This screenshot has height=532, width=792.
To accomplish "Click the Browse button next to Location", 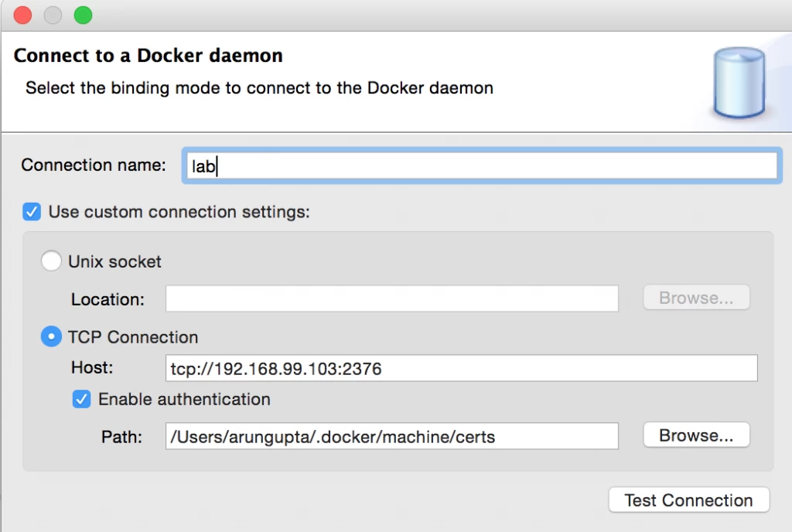I will 696,297.
